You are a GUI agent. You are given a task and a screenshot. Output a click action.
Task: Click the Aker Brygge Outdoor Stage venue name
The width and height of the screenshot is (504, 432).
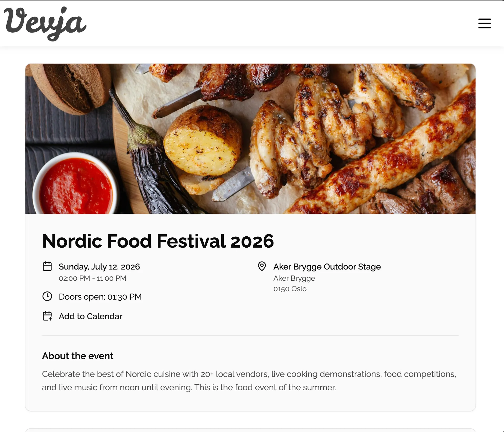pos(327,267)
